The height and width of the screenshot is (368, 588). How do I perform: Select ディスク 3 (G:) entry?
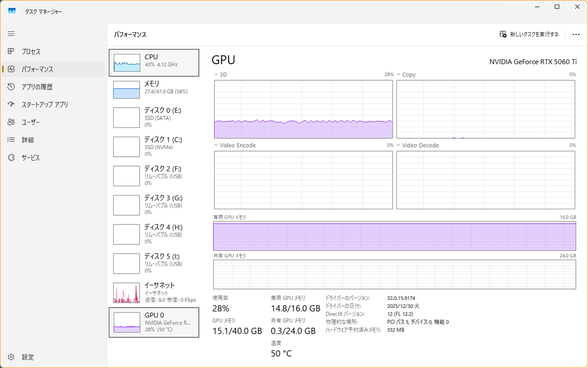pos(154,205)
